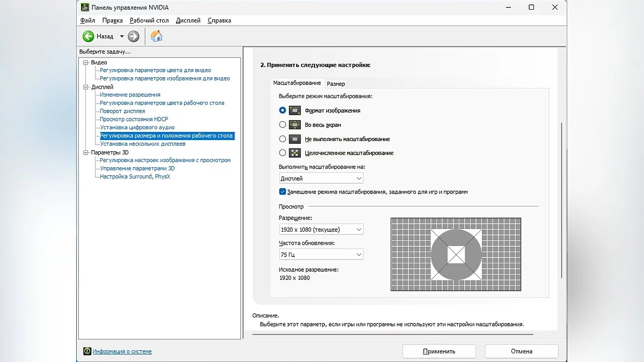Uncheck the "Замещение режима масштабирования" checkbox
Viewport: 644px width, 362px height.
click(x=283, y=191)
